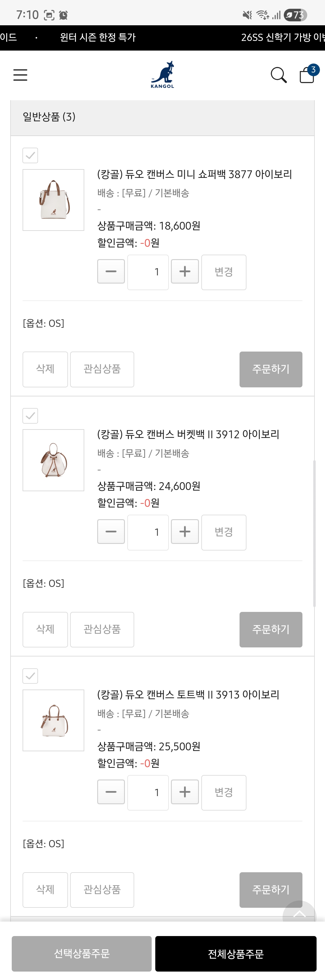
Task: Toggle checkbox for mini shopper bag 3877
Action: (30, 156)
